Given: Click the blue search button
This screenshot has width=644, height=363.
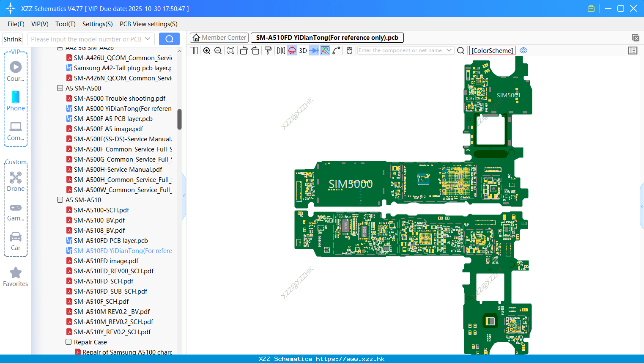Looking at the screenshot, I should pos(169,39).
